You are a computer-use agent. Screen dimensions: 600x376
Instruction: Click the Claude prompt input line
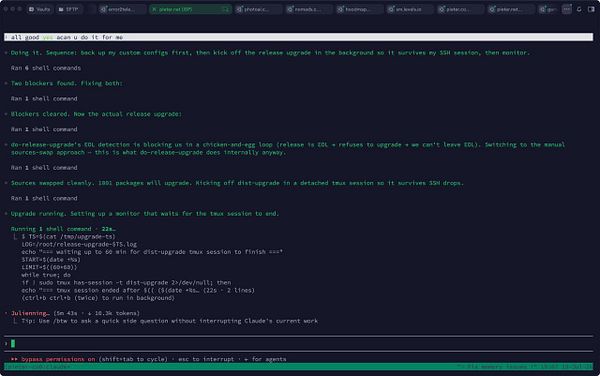tap(298, 343)
